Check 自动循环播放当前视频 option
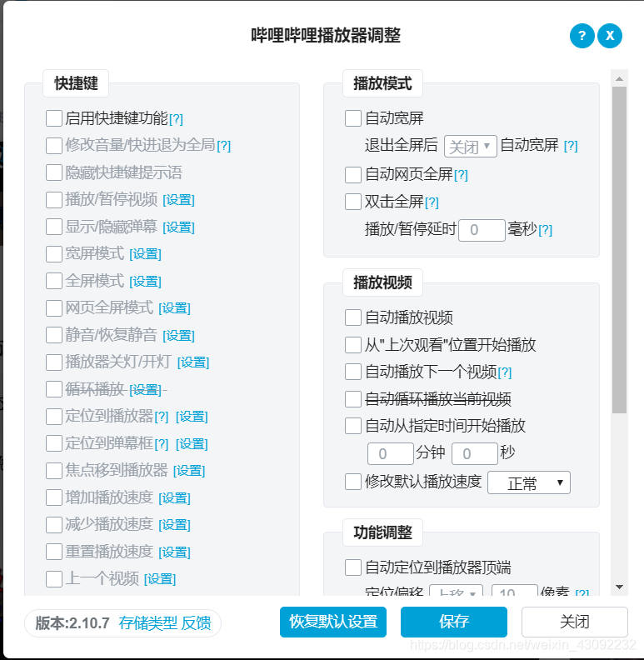 [353, 399]
